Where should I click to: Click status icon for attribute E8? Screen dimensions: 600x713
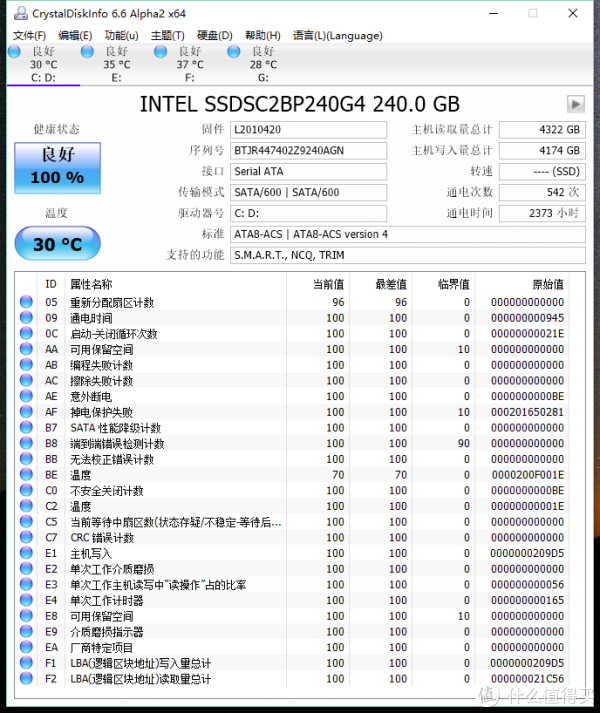point(26,615)
